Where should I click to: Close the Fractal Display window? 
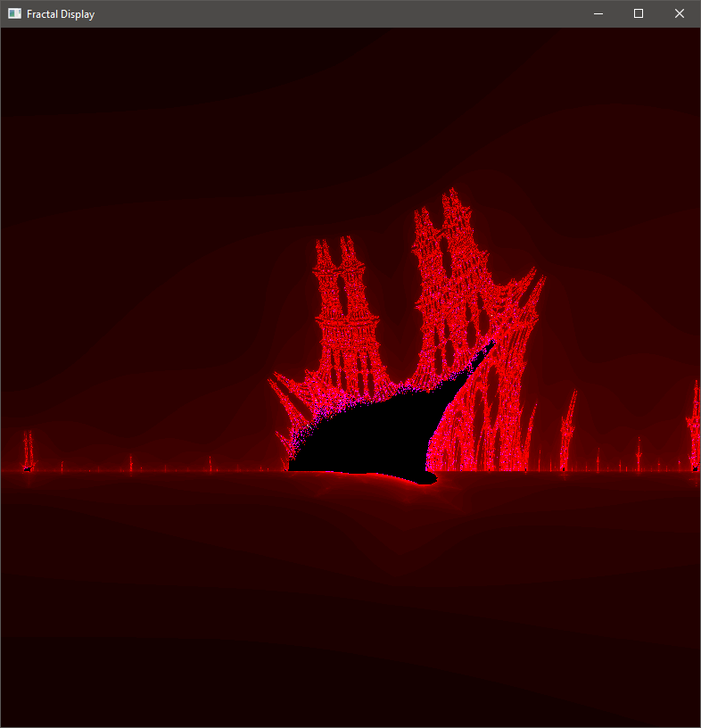pos(680,14)
